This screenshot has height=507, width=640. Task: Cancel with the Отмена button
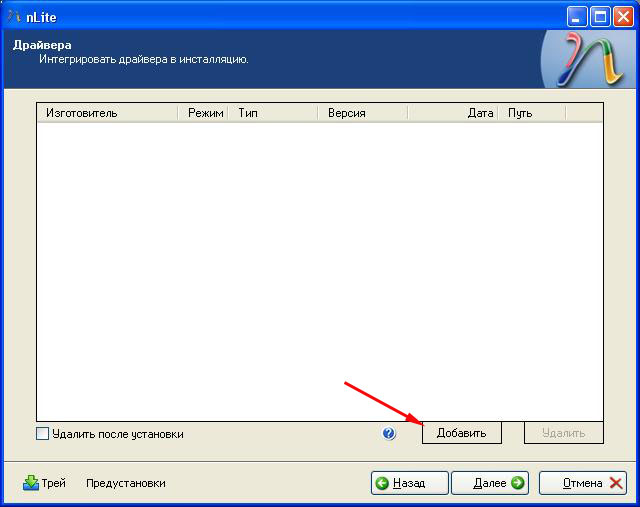pos(583,483)
